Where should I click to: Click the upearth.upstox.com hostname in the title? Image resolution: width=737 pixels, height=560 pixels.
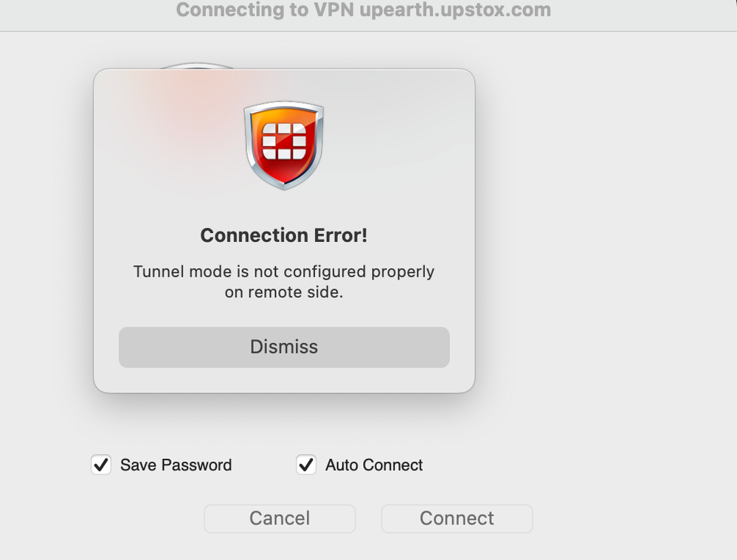click(455, 10)
